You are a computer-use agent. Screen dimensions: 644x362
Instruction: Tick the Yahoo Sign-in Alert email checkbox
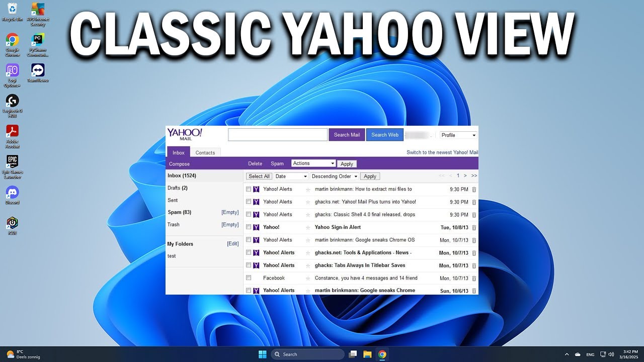(x=249, y=227)
